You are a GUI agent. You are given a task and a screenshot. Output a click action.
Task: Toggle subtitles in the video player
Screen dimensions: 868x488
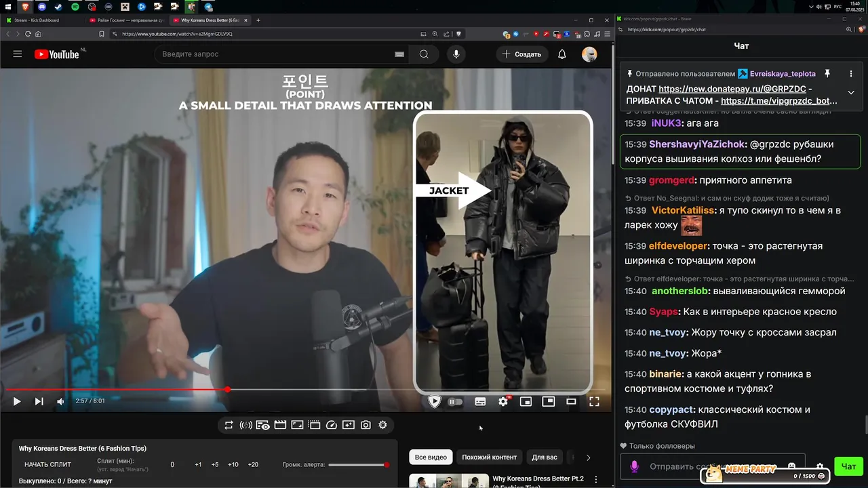point(480,401)
